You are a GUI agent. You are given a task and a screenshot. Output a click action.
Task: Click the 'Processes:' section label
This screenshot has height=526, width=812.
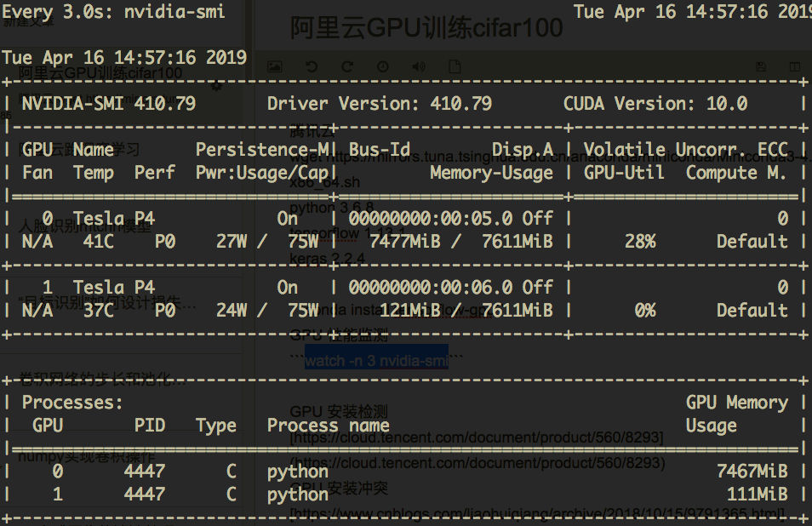(x=72, y=403)
